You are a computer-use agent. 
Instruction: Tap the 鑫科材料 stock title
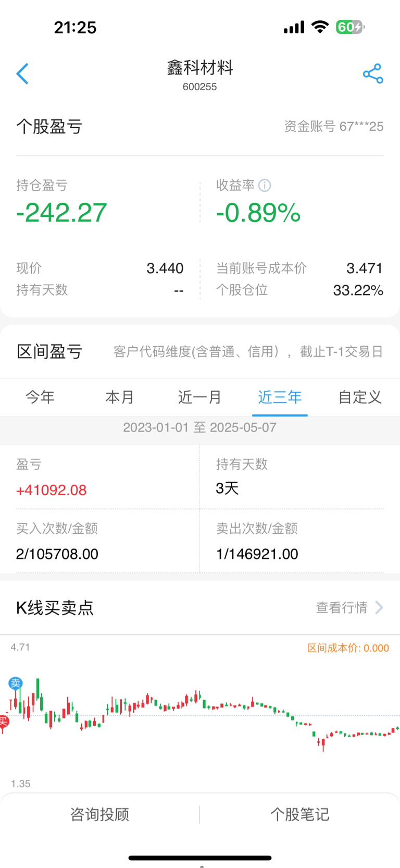click(x=200, y=68)
